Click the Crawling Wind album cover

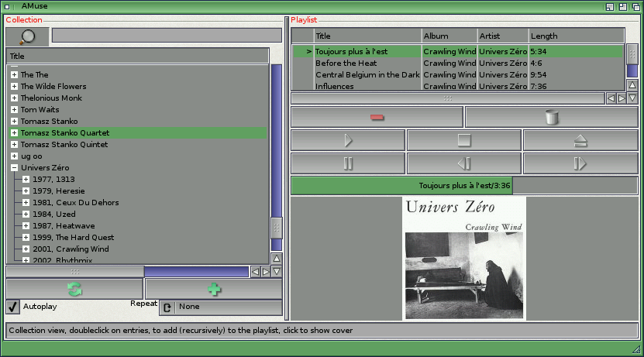464,258
